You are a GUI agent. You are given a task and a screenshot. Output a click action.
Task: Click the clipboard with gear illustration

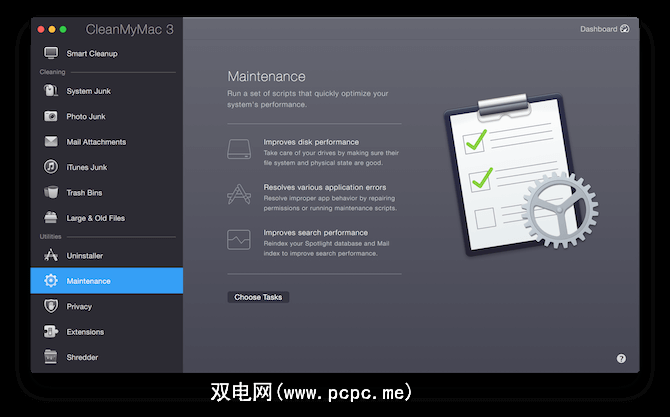coord(521,174)
